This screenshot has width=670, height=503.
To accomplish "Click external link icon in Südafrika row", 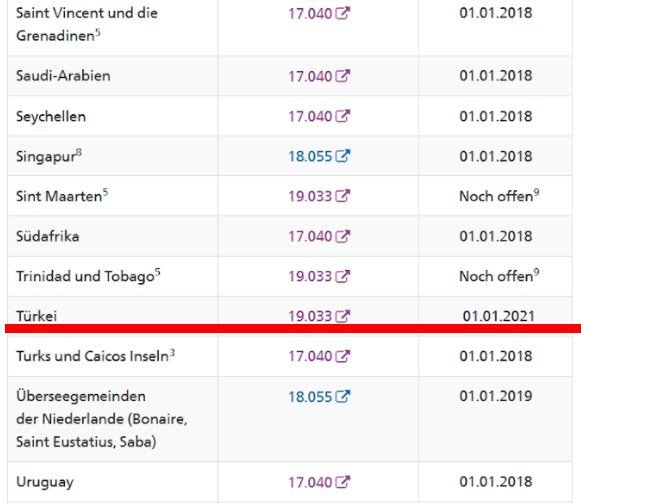I will click(x=343, y=236).
